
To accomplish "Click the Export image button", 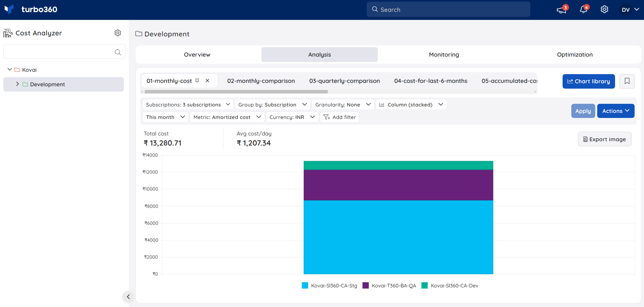I will (x=605, y=139).
